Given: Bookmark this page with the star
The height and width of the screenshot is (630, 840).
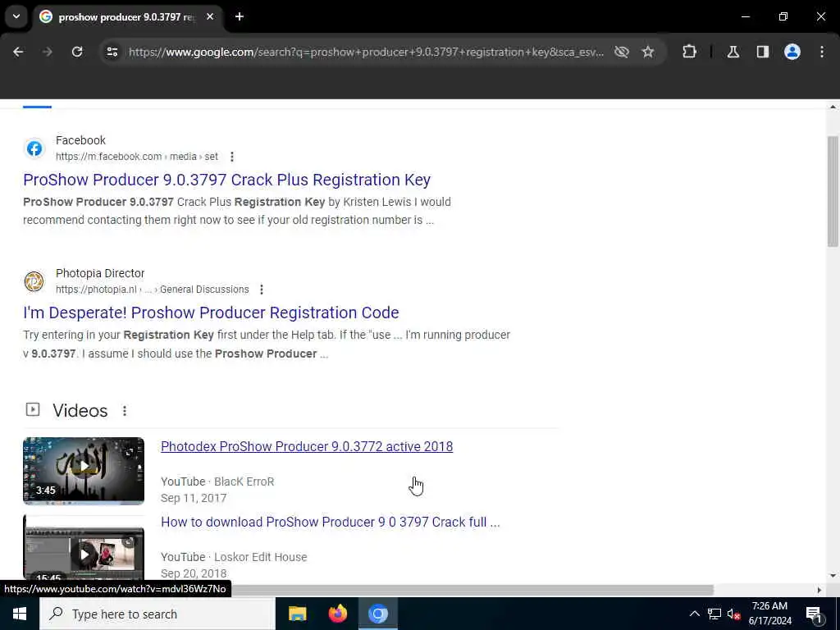Looking at the screenshot, I should click(648, 52).
